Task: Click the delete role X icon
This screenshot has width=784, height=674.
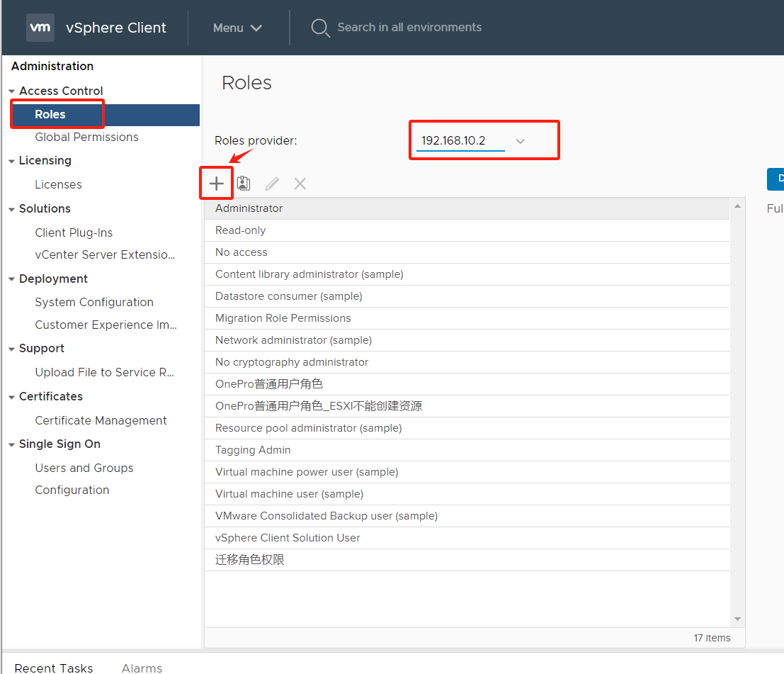Action: 300,184
